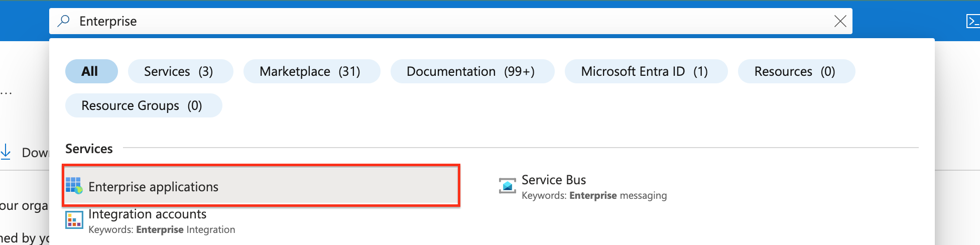
Task: Filter results by Services (3)
Action: click(x=180, y=71)
